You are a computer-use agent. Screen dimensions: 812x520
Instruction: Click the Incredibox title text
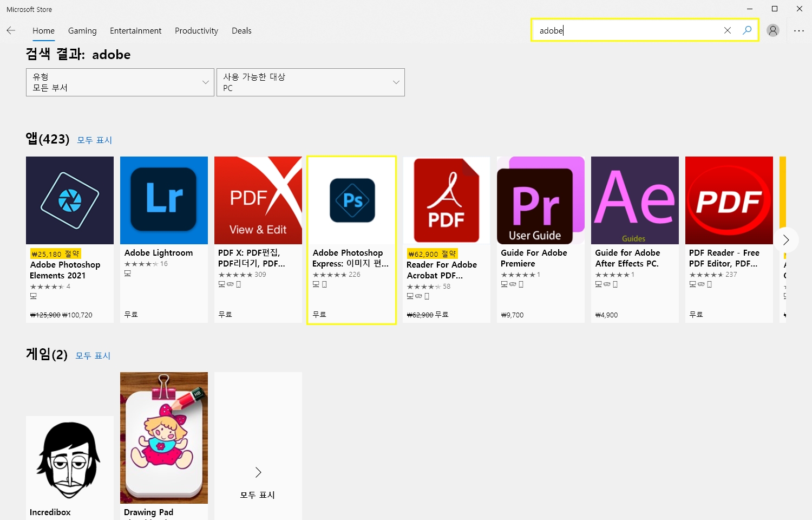point(50,512)
